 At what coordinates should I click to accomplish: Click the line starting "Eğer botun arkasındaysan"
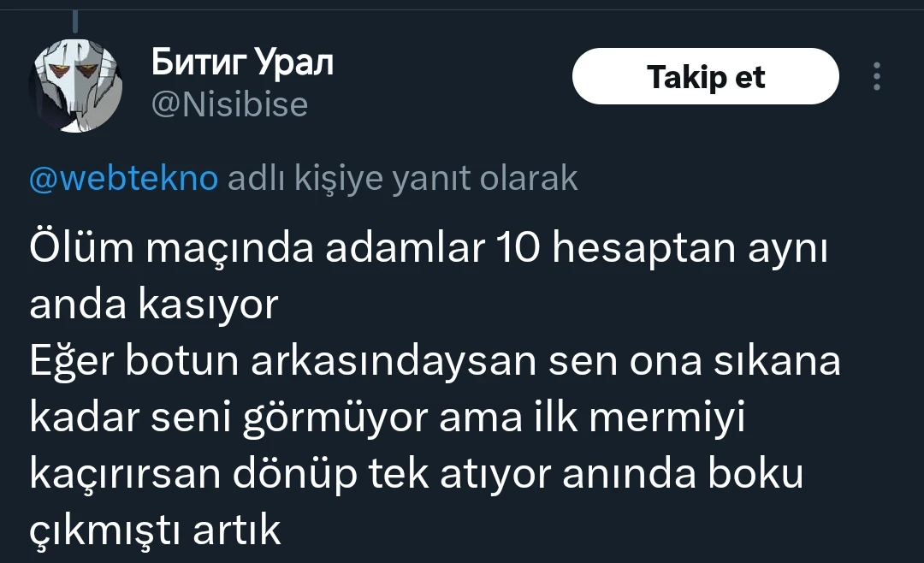point(435,362)
